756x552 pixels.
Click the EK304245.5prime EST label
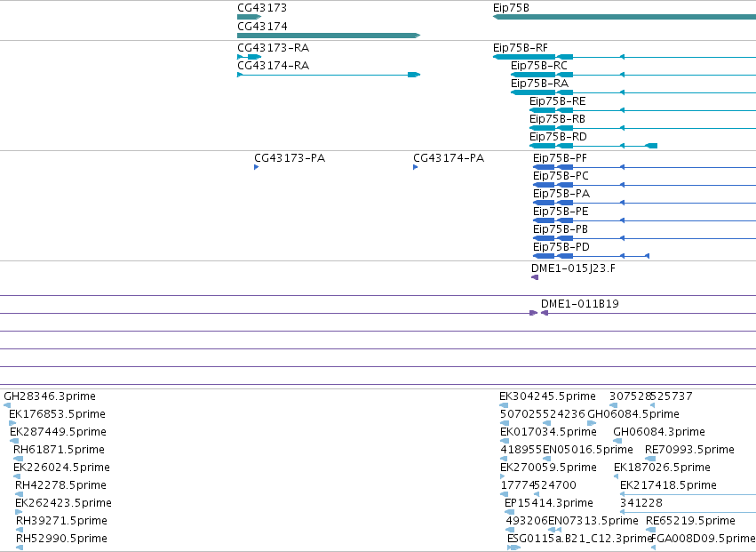point(547,396)
